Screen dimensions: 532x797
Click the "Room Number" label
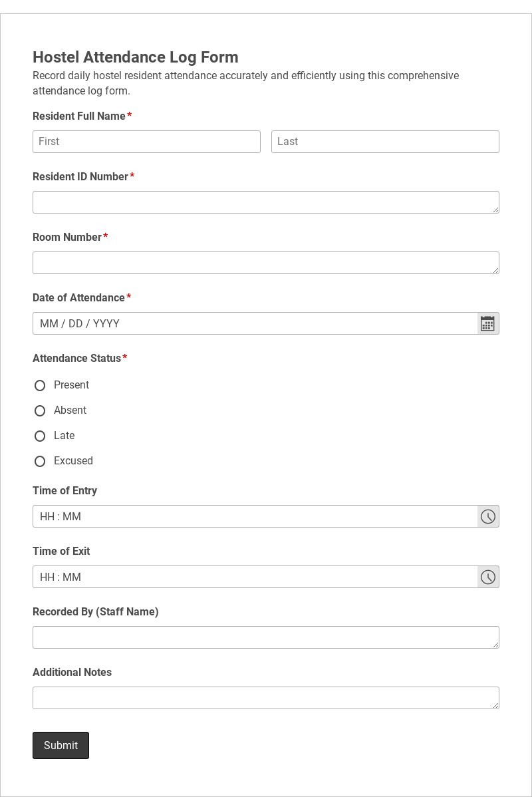67,237
